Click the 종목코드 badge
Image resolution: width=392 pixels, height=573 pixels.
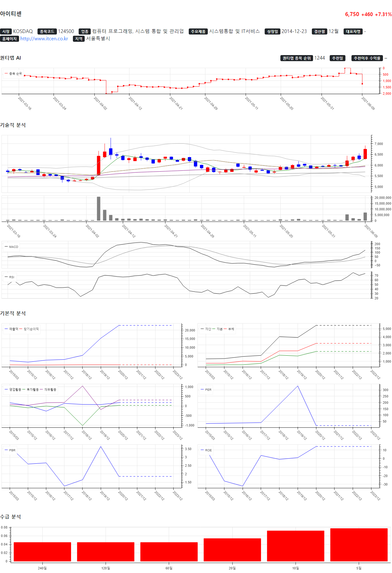pyautogui.click(x=47, y=31)
